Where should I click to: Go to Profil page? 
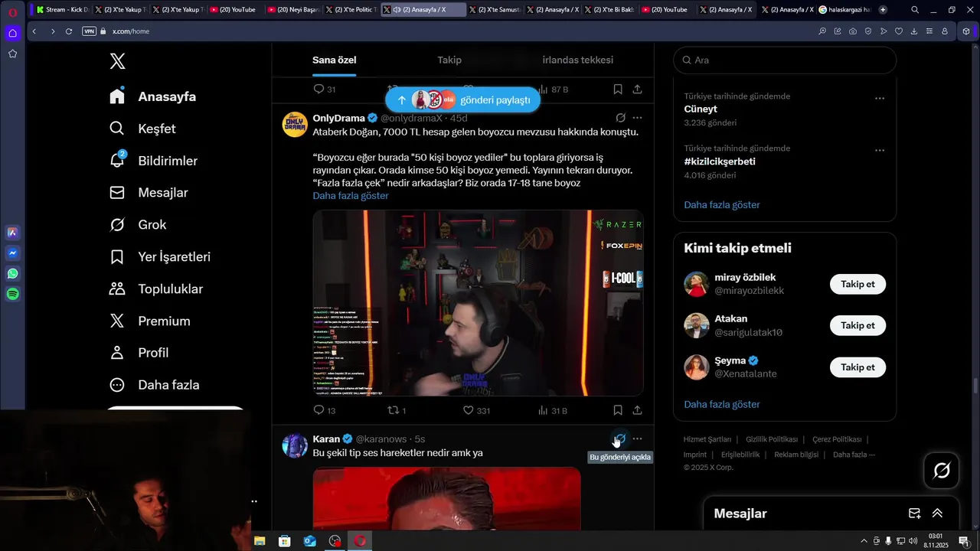139,353
